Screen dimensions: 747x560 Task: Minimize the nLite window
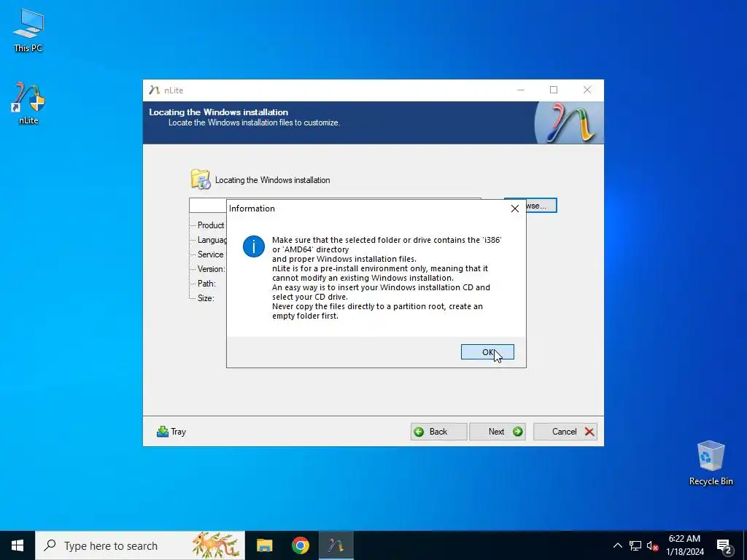point(521,90)
